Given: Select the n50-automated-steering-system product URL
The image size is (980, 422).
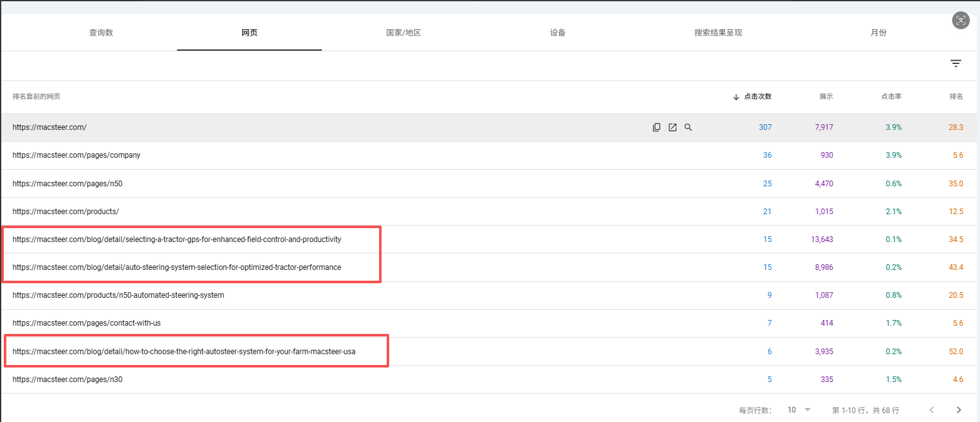Looking at the screenshot, I should [119, 295].
